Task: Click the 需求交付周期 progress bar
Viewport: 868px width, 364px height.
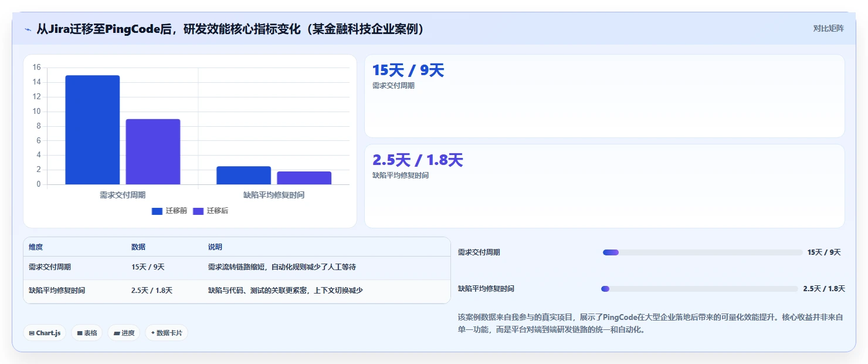Action: coord(703,252)
